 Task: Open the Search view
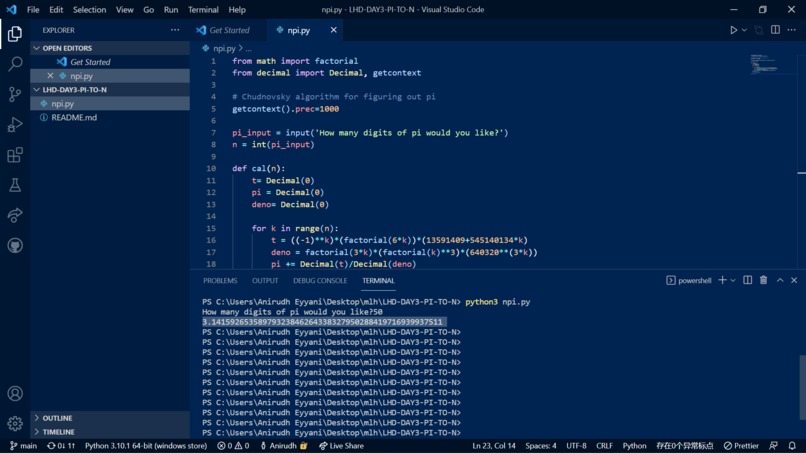[x=15, y=64]
